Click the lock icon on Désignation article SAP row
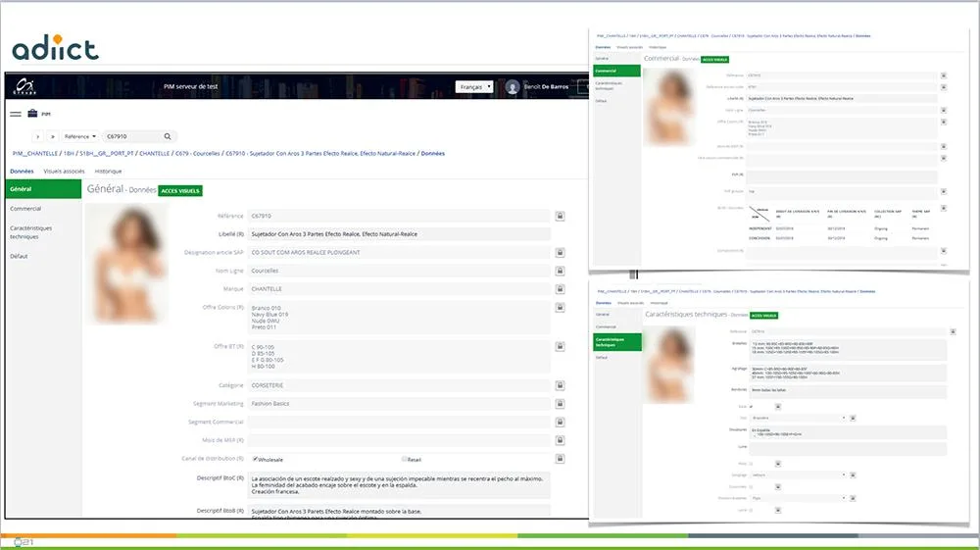Viewport: 980px width, 550px height. tap(560, 253)
